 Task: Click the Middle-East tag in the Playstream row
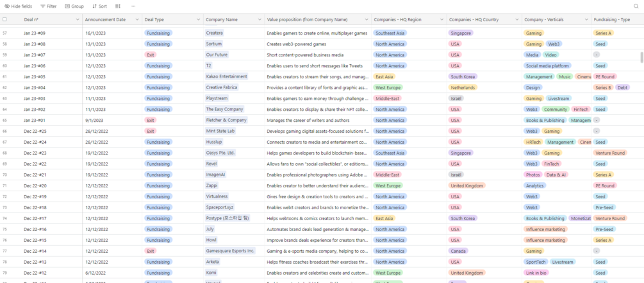[387, 98]
